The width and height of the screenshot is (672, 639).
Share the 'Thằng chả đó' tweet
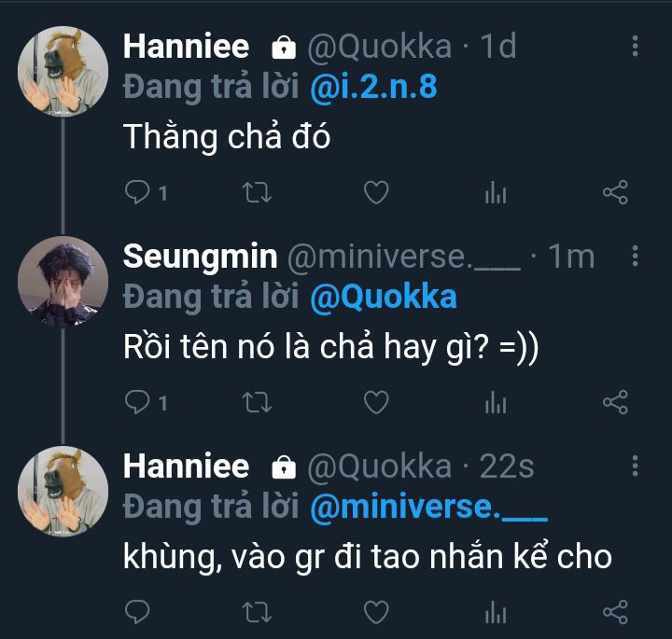[x=615, y=192]
